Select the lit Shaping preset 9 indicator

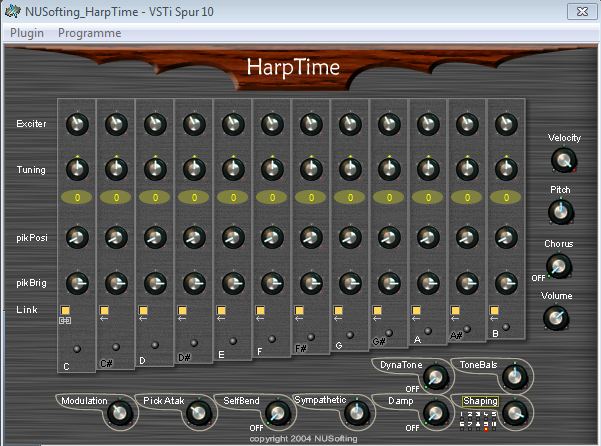(x=486, y=430)
